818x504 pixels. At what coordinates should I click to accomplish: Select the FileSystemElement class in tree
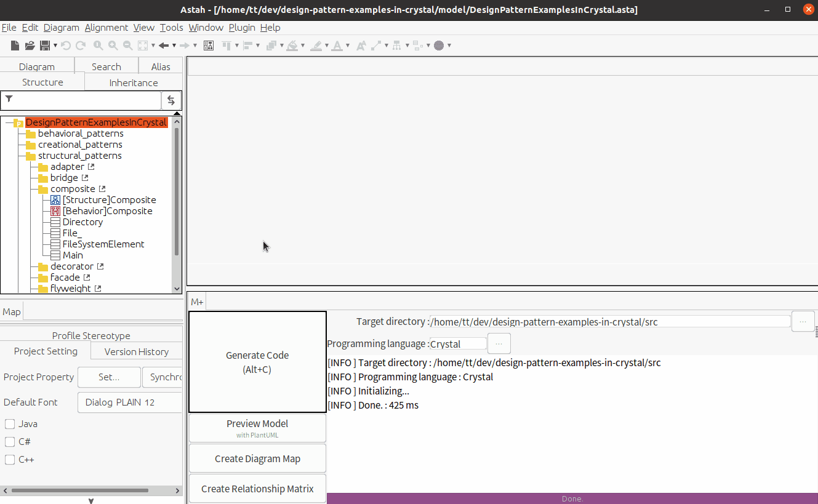[x=103, y=244]
